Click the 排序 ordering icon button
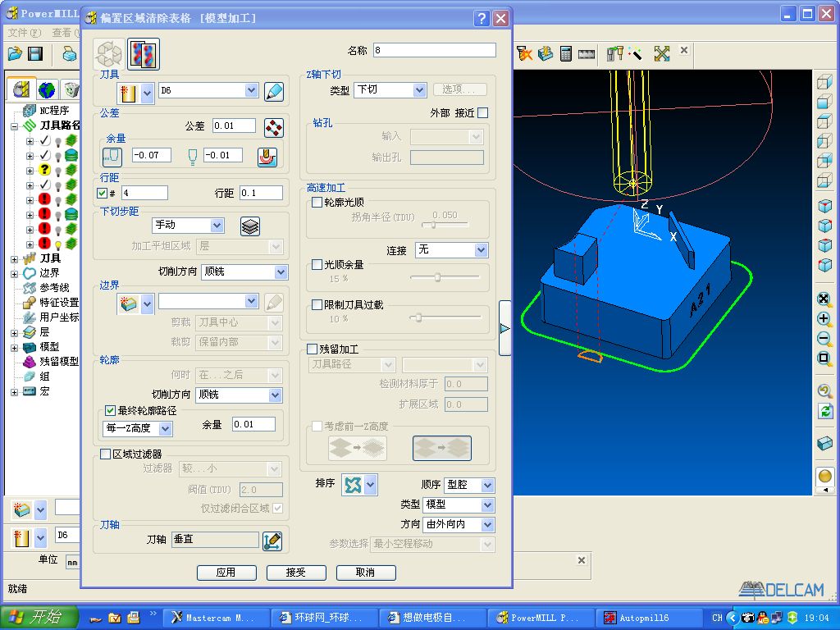The width and height of the screenshot is (840, 630). (x=353, y=485)
